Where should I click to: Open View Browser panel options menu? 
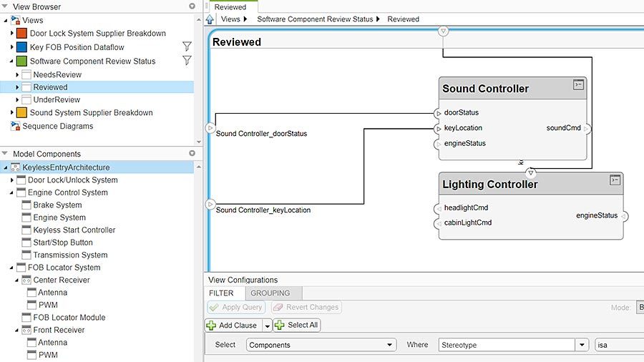pyautogui.click(x=192, y=6)
